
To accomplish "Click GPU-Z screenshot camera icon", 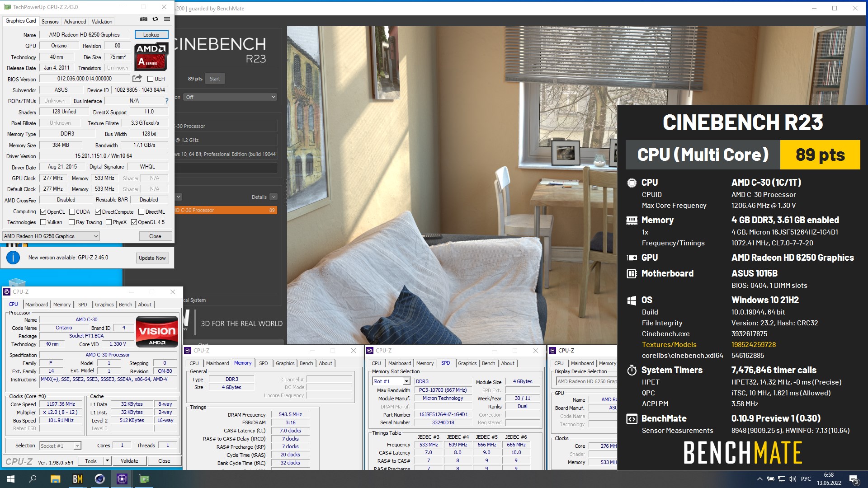I will pyautogui.click(x=144, y=19).
